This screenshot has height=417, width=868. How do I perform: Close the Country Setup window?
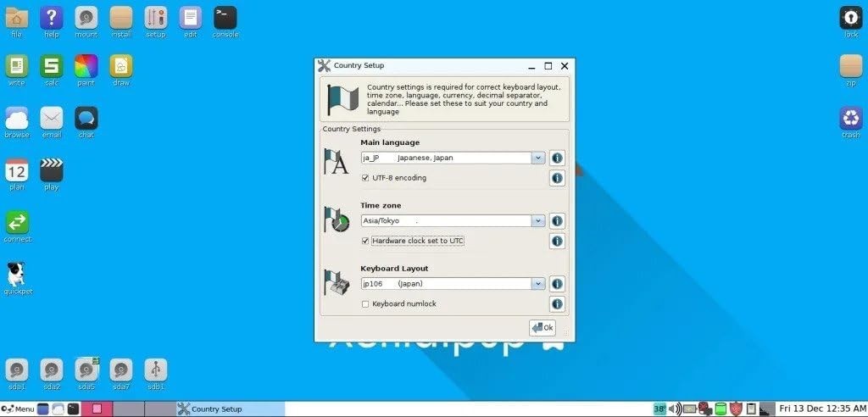tap(565, 66)
